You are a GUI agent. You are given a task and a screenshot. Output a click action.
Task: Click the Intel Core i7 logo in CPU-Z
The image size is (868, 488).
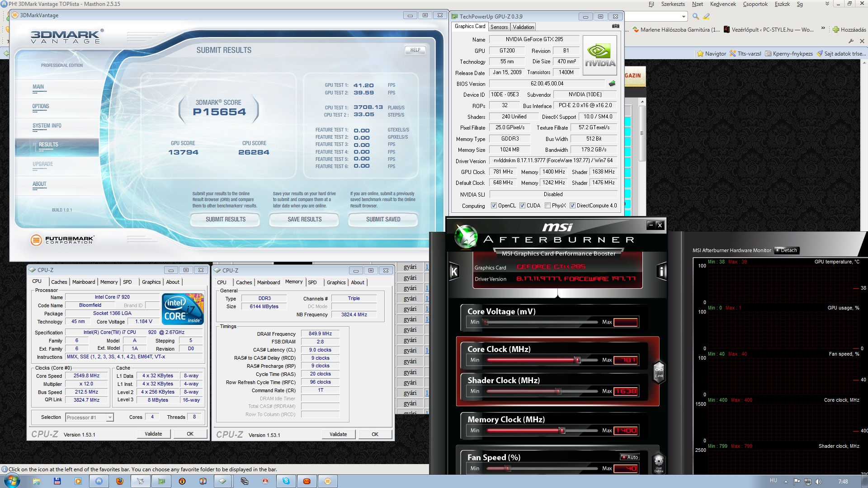183,309
